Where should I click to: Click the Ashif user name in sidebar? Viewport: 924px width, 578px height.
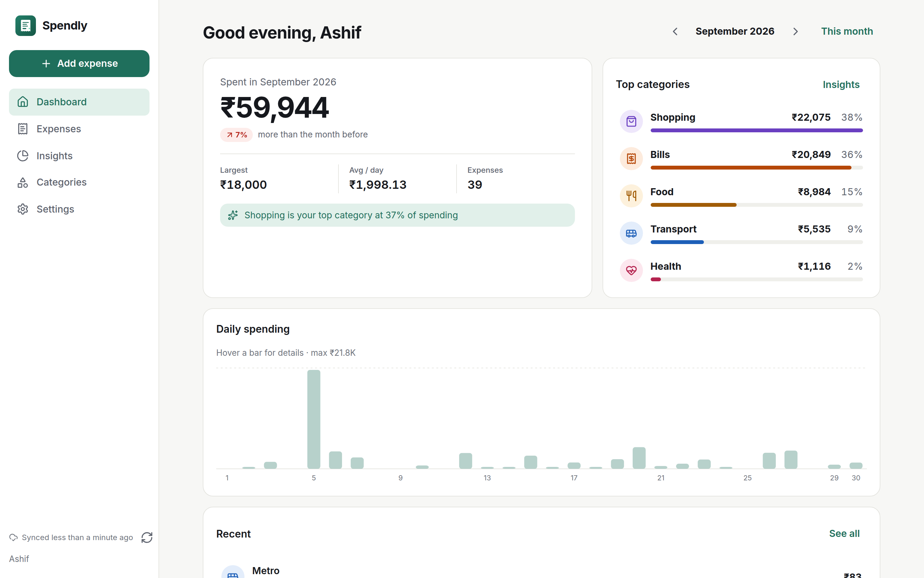tap(19, 559)
